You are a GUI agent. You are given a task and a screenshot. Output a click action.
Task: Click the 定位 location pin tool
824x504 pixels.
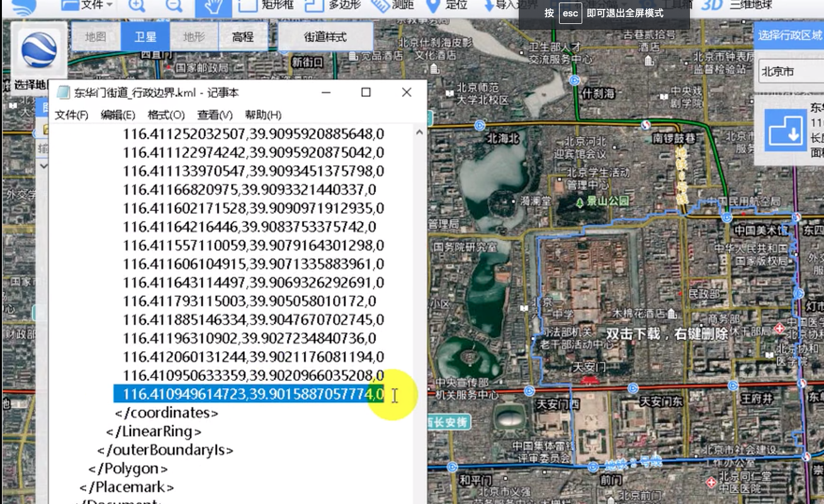coord(447,5)
